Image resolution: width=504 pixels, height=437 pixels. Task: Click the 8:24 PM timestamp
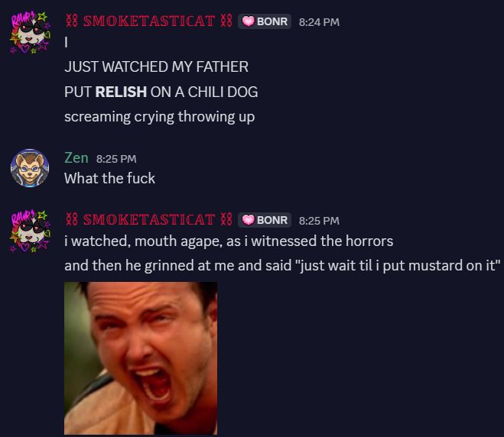coord(319,22)
